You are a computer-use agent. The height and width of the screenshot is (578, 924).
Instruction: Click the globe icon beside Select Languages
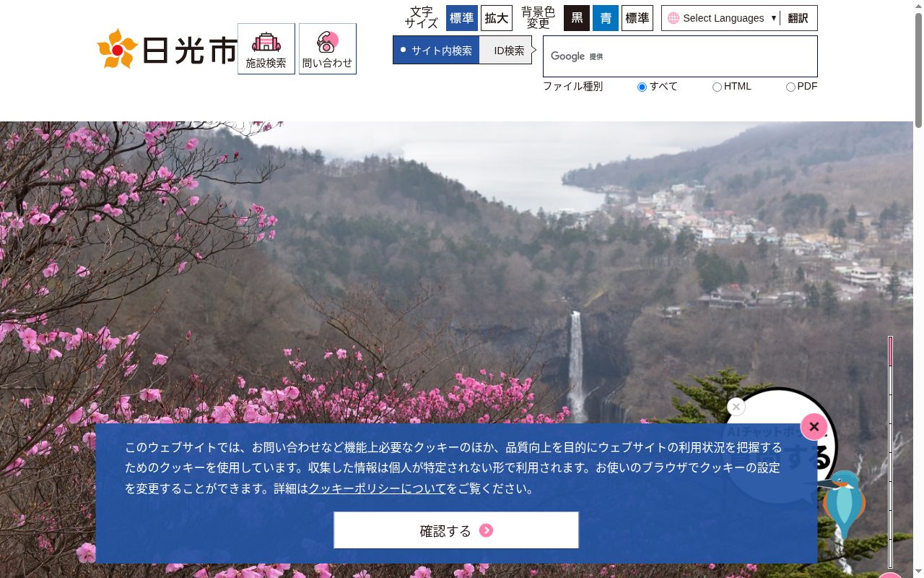[x=674, y=18]
